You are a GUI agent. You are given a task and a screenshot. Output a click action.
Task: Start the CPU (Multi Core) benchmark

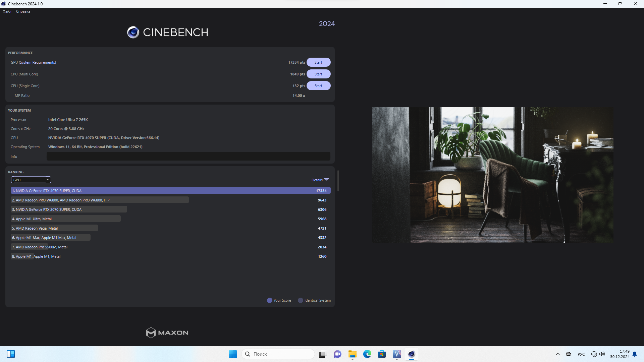click(x=318, y=74)
